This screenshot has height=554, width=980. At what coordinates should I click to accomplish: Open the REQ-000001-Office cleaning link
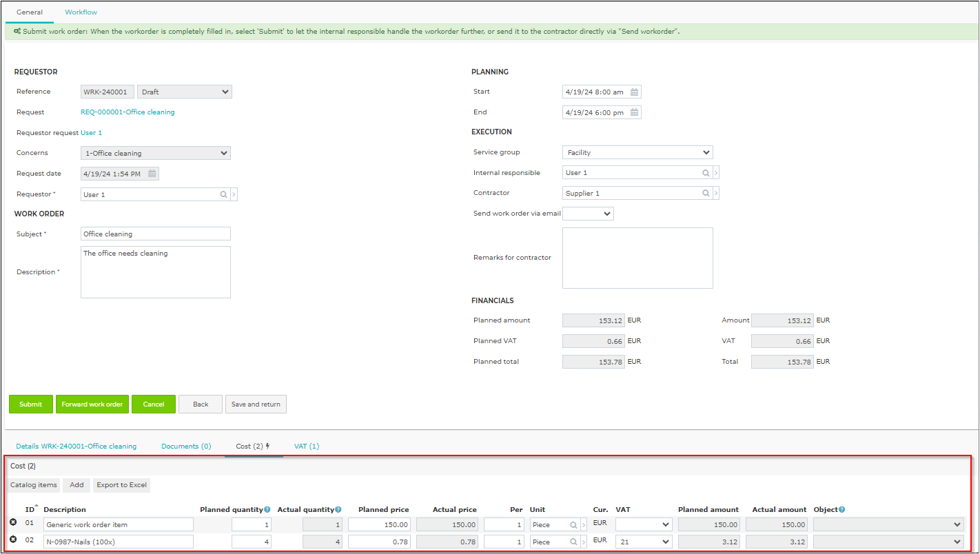point(127,112)
